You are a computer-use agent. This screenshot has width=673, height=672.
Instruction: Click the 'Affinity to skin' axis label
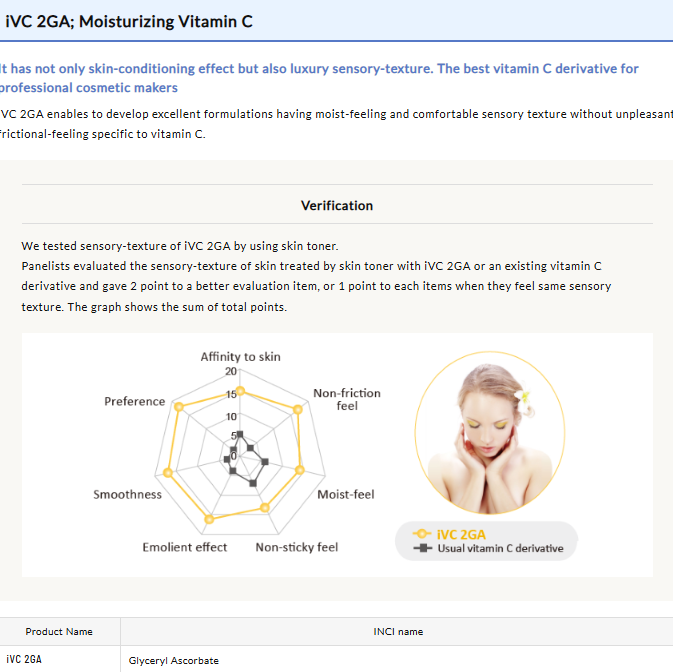[240, 357]
